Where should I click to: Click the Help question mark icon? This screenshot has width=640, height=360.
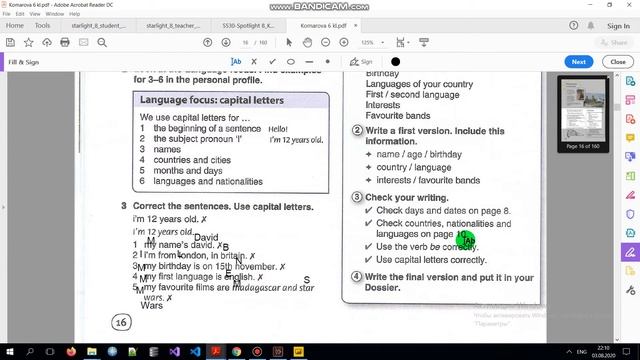[x=573, y=26]
